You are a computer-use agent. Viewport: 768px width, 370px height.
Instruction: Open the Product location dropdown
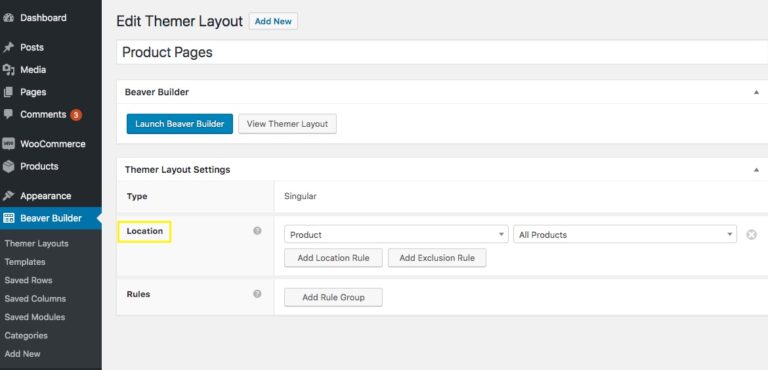point(396,235)
